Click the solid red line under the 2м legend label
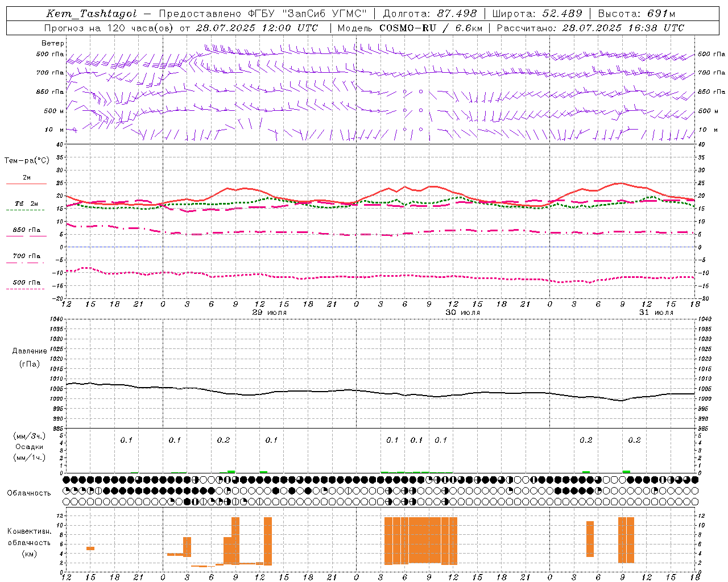 point(26,184)
